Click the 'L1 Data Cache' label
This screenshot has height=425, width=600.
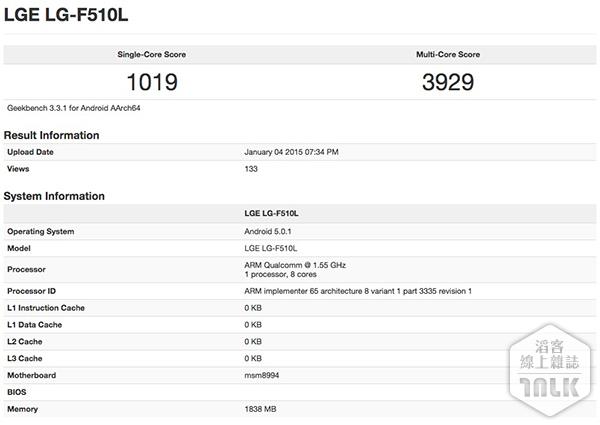pyautogui.click(x=34, y=325)
